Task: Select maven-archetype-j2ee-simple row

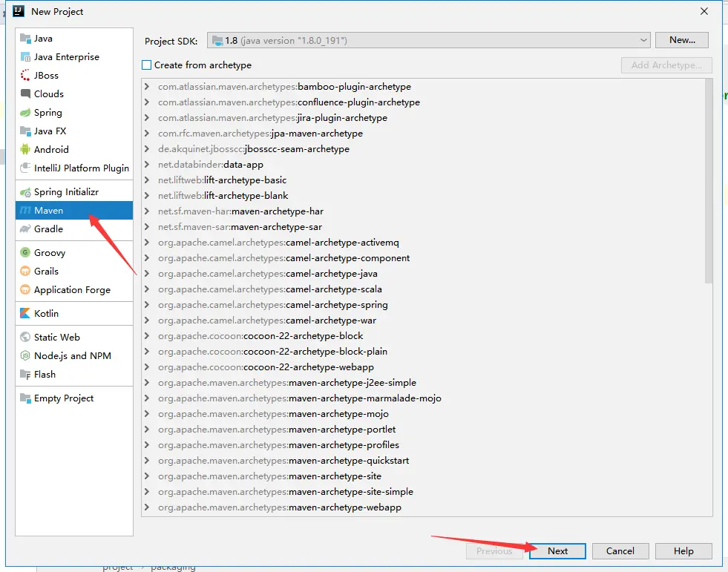Action: 287,382
